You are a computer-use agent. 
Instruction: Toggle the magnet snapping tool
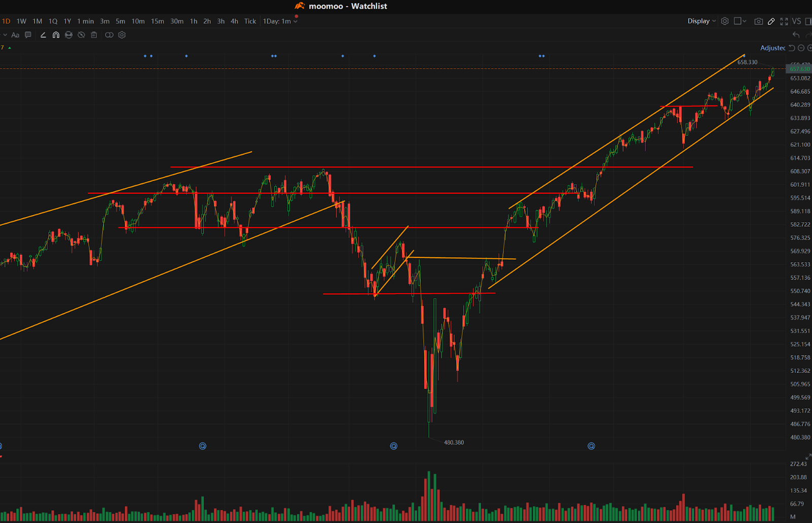pyautogui.click(x=56, y=35)
